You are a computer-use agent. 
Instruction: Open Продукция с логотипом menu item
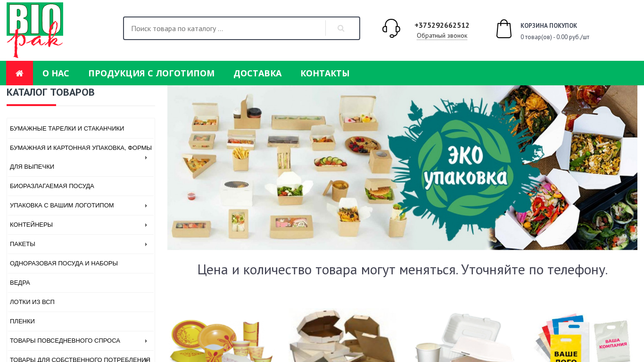click(151, 73)
